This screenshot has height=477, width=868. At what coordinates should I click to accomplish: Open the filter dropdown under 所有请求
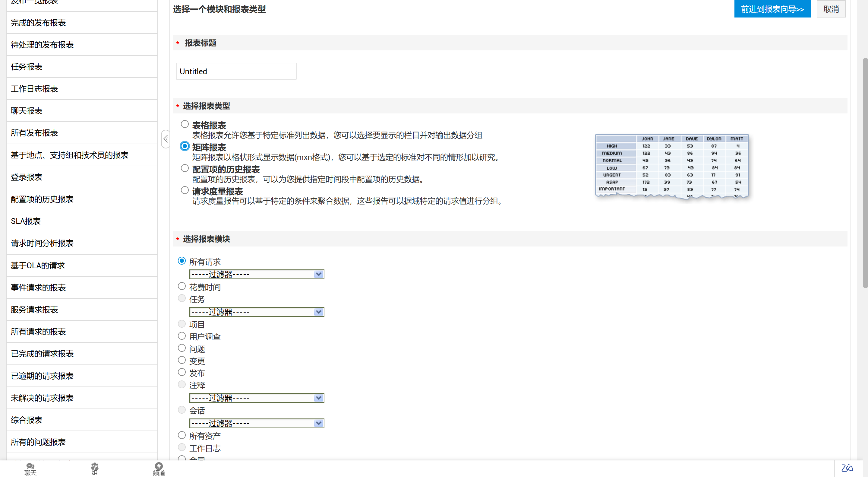coord(257,274)
